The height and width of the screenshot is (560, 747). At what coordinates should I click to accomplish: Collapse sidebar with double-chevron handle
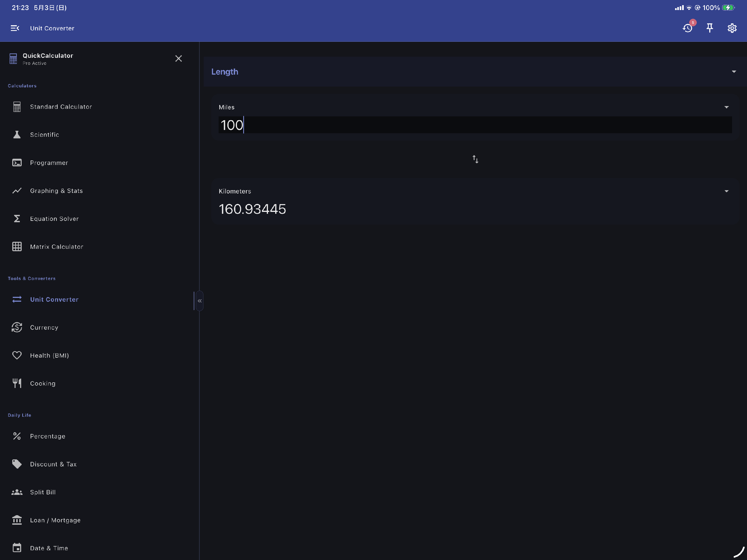point(200,301)
